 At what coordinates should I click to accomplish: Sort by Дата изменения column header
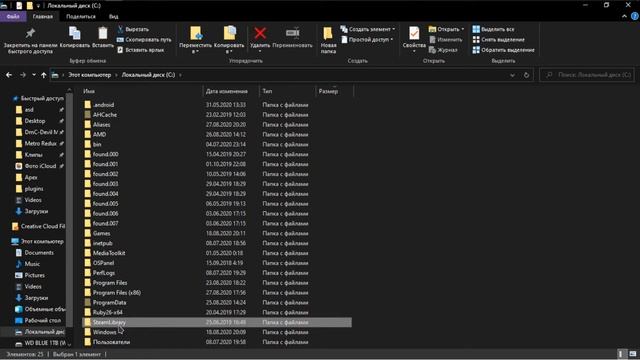coord(231,91)
